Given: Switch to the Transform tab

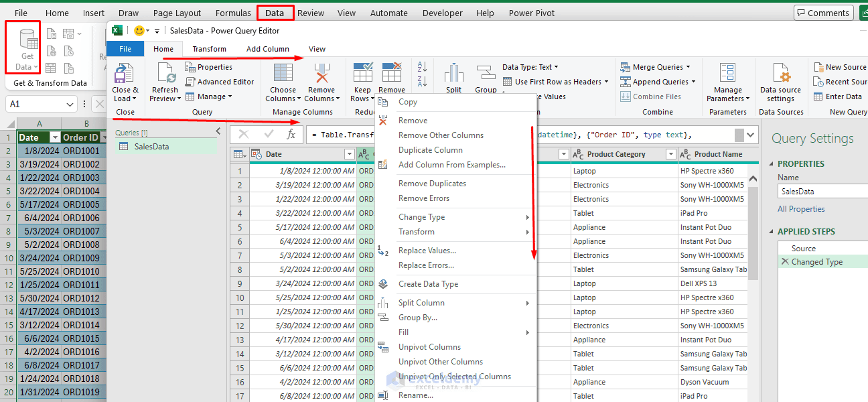Looking at the screenshot, I should tap(210, 49).
